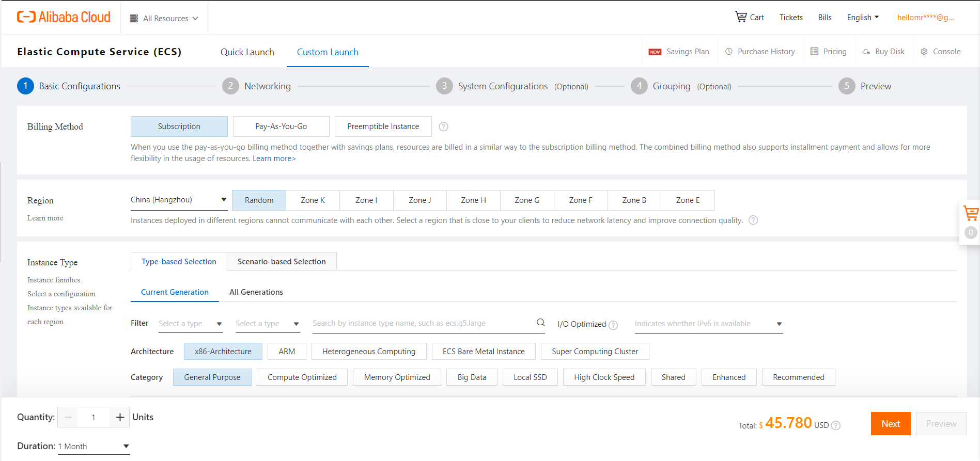Click the quantity value field
Screen dimensions: 980x461
coord(94,417)
